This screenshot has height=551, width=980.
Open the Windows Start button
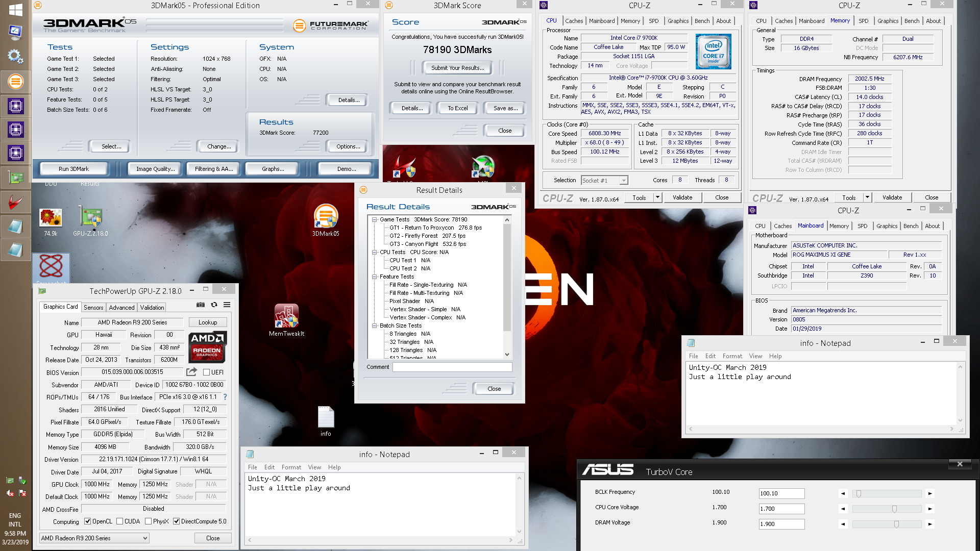15,10
